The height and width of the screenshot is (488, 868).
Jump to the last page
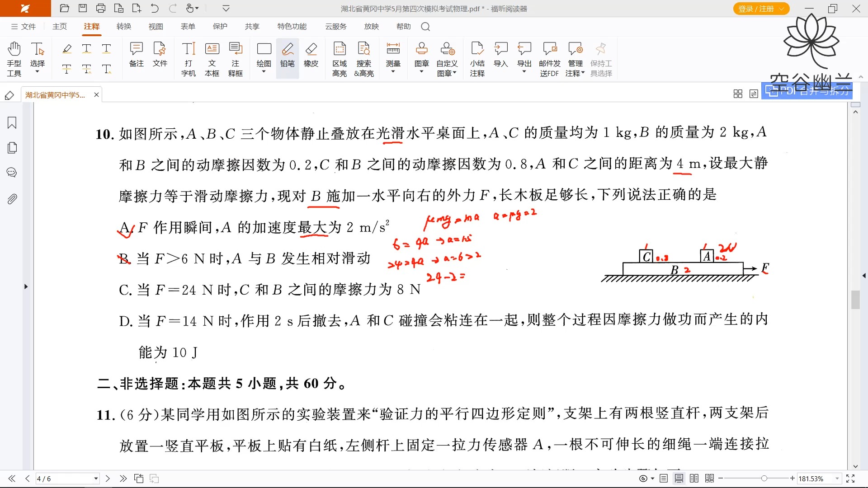123,479
